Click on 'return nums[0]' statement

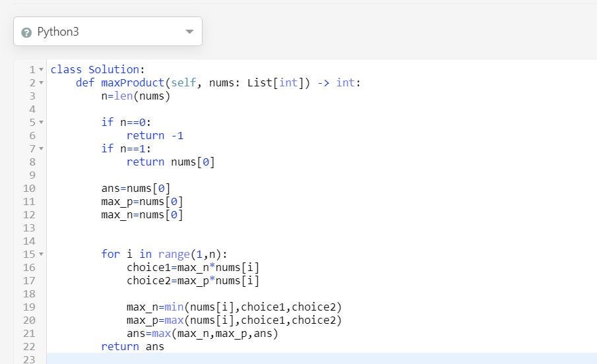171,162
